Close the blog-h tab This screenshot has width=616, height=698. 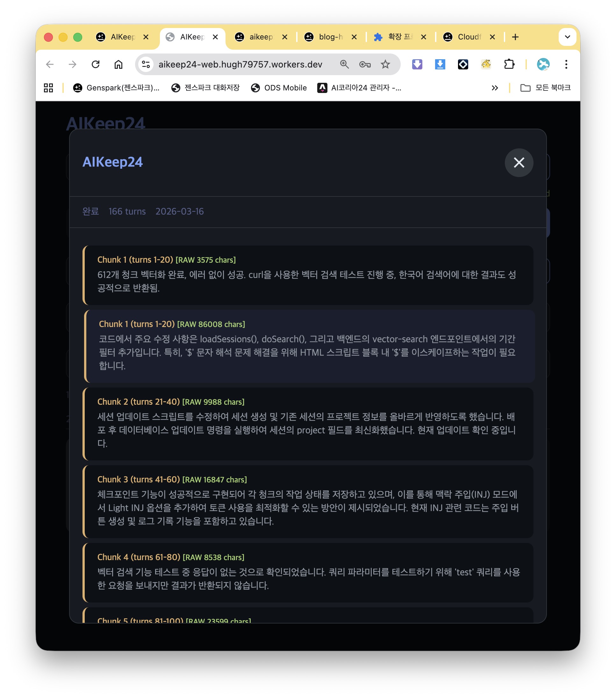pyautogui.click(x=354, y=37)
